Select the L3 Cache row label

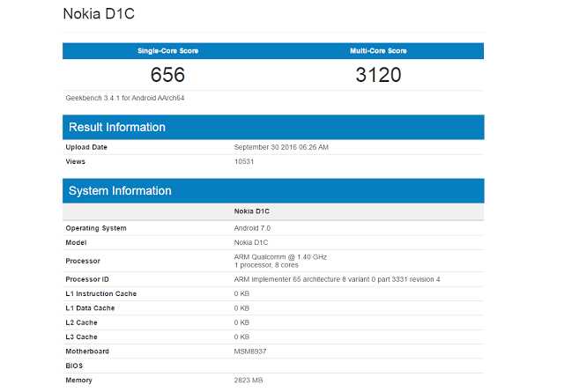(82, 337)
